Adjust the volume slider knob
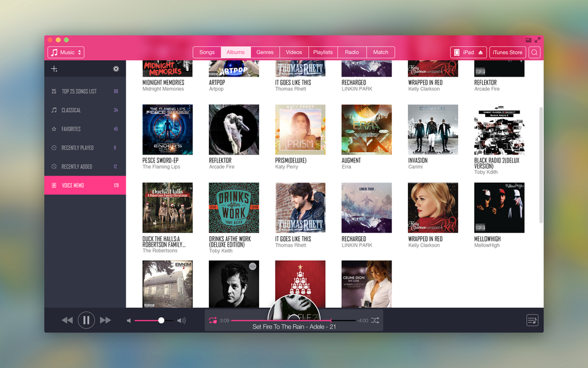The width and height of the screenshot is (588, 368). coord(161,320)
